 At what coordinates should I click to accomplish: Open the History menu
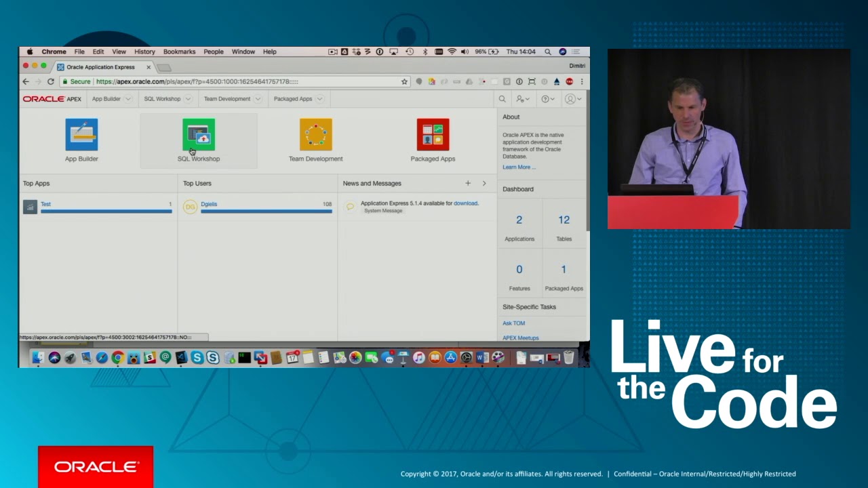(144, 52)
